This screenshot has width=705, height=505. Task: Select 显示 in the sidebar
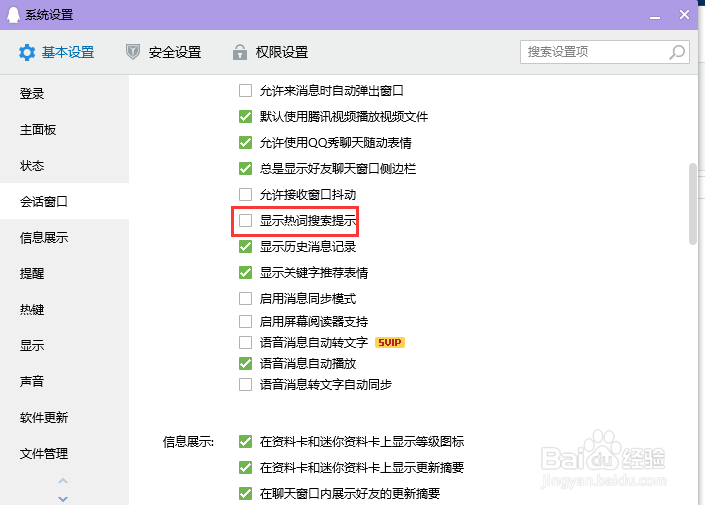(x=64, y=345)
